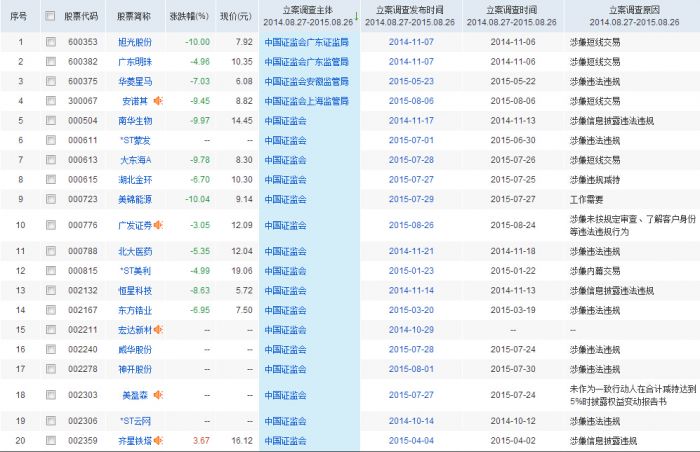
Task: Toggle the select-all checkbox in the header
Action: (51, 17)
